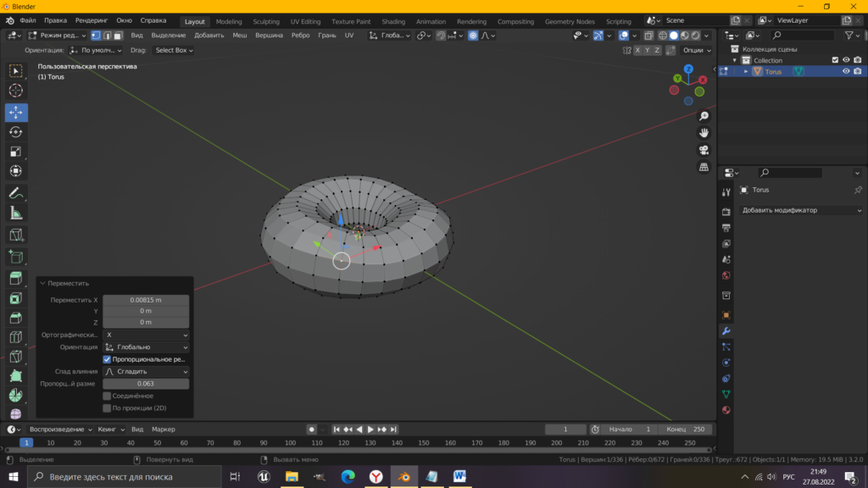868x488 pixels.
Task: Toggle camera view in viewport
Action: (x=704, y=150)
